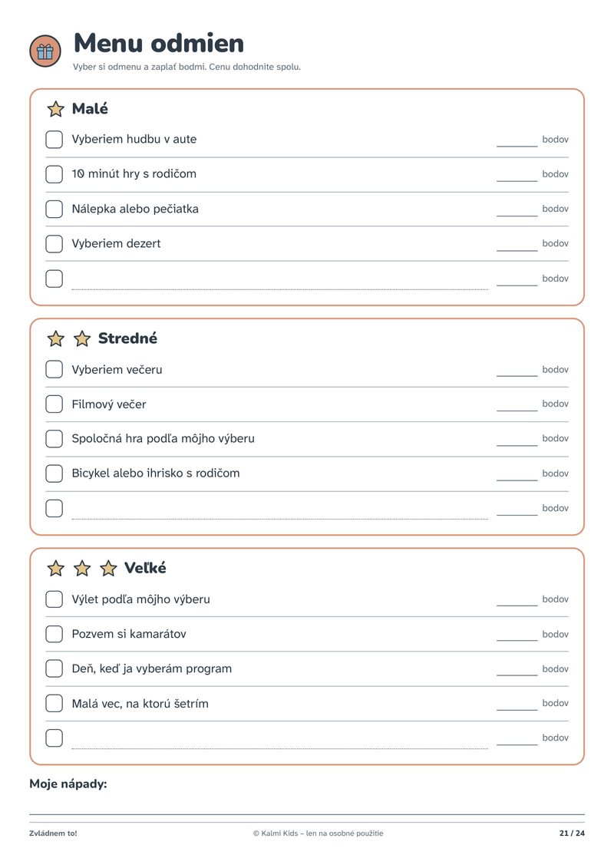Click the gift box icon beside Menu odmien
The width and height of the screenshot is (614, 868).
pos(45,51)
